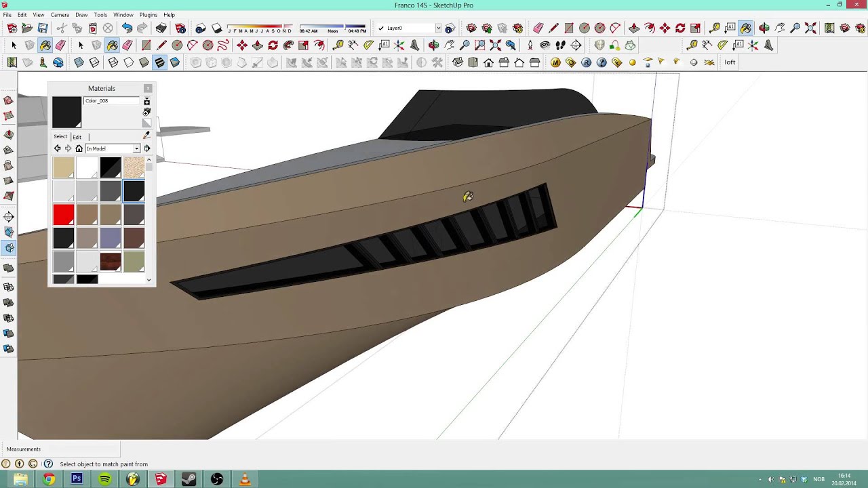Switch to the Select tab in Materials
The width and height of the screenshot is (868, 488).
[60, 137]
